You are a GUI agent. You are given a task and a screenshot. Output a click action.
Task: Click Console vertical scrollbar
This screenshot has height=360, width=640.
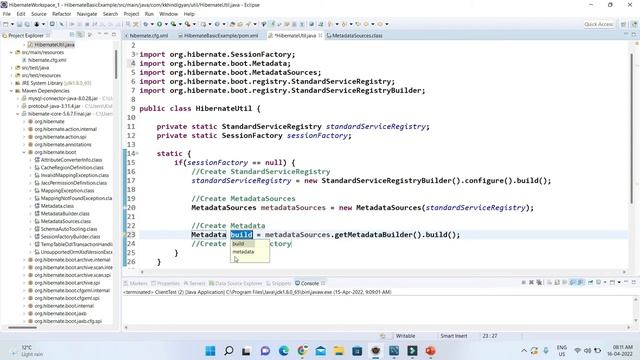[x=636, y=310]
